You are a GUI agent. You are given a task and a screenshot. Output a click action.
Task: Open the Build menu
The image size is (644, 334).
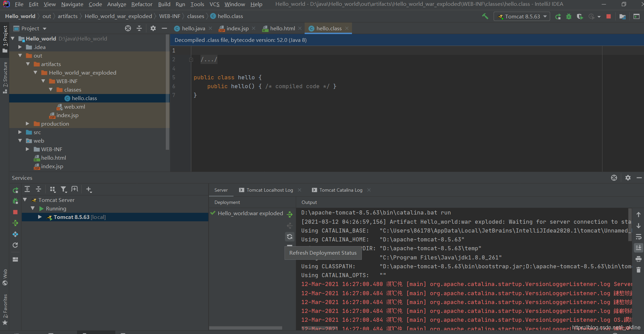[x=164, y=4]
